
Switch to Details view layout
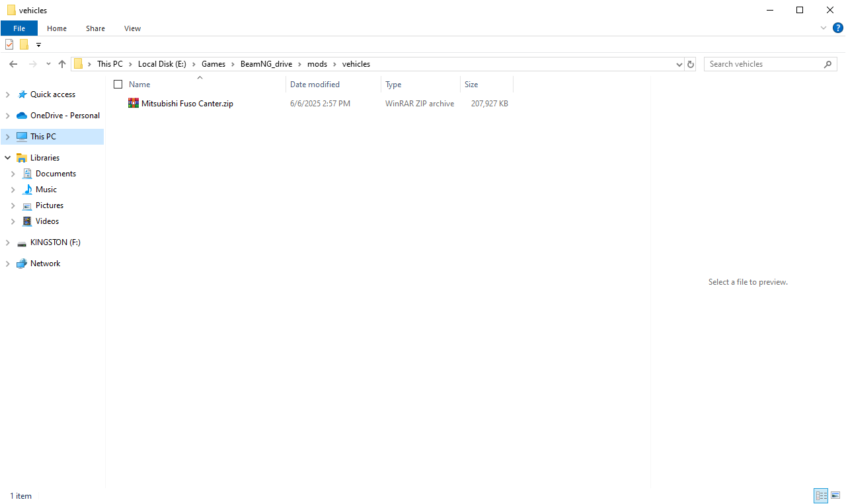pos(821,495)
